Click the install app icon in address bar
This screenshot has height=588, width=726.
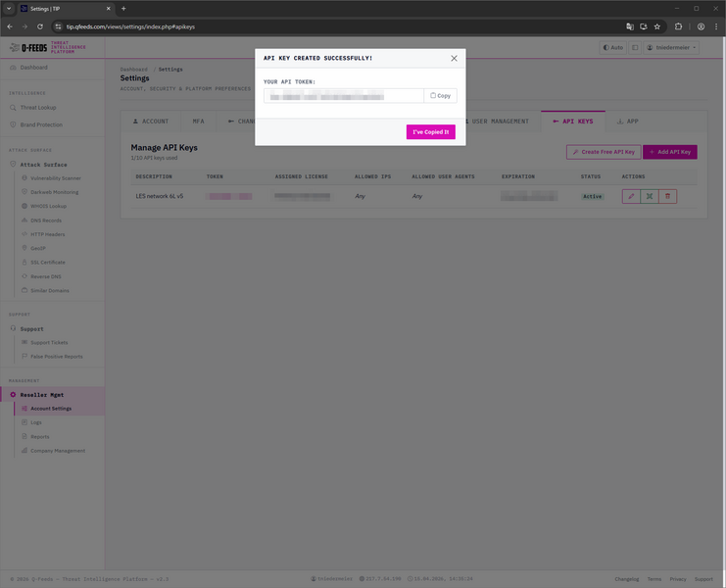click(x=644, y=26)
